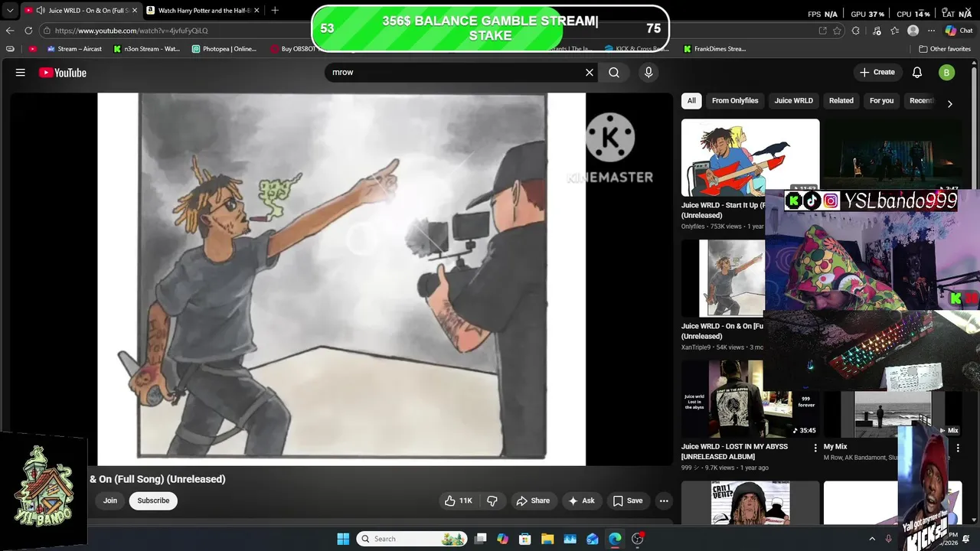Open YouTube notifications bell
The image size is (980, 551).
tap(917, 72)
